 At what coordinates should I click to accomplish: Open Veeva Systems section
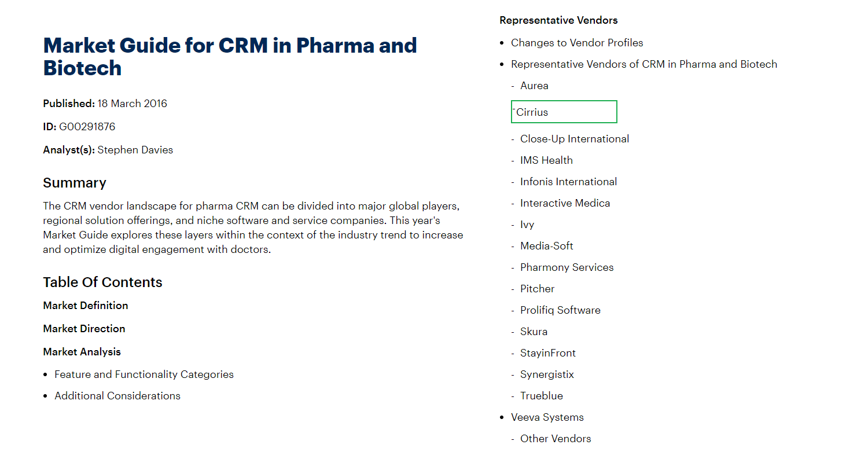pyautogui.click(x=547, y=417)
